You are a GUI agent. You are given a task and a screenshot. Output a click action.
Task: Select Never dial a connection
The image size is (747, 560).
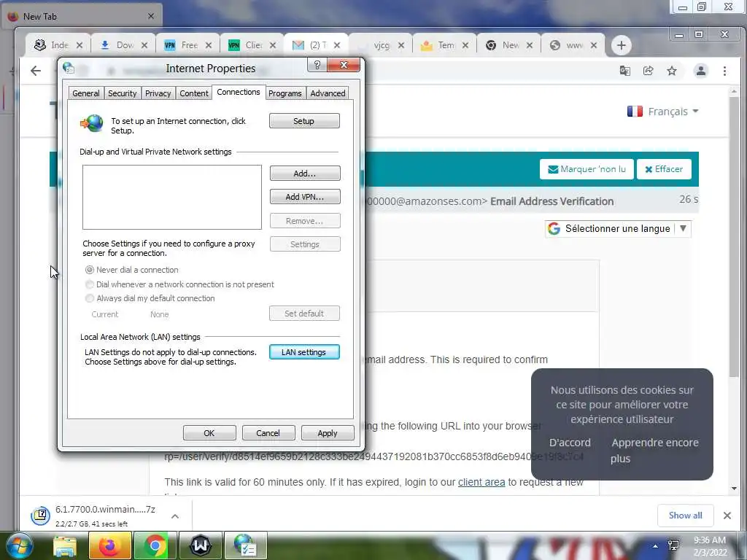click(131, 270)
